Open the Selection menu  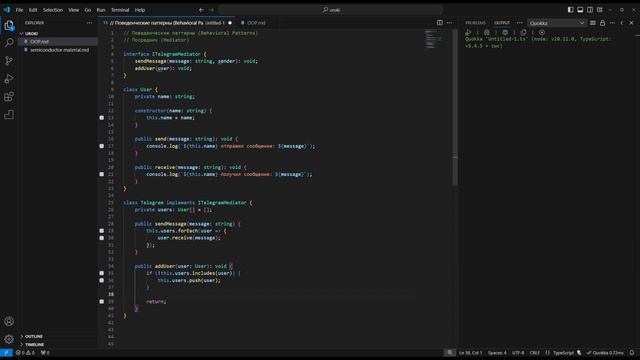point(53,10)
